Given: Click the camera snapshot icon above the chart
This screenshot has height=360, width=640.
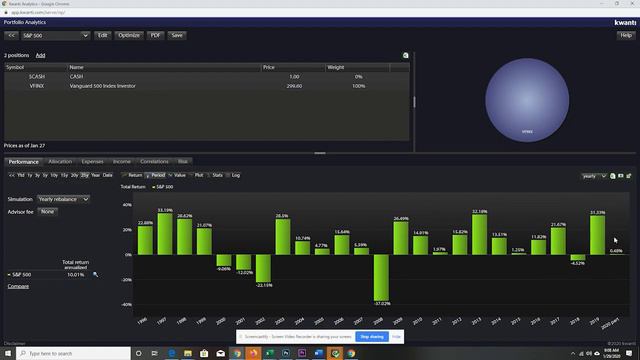Looking at the screenshot, I should coord(620,176).
